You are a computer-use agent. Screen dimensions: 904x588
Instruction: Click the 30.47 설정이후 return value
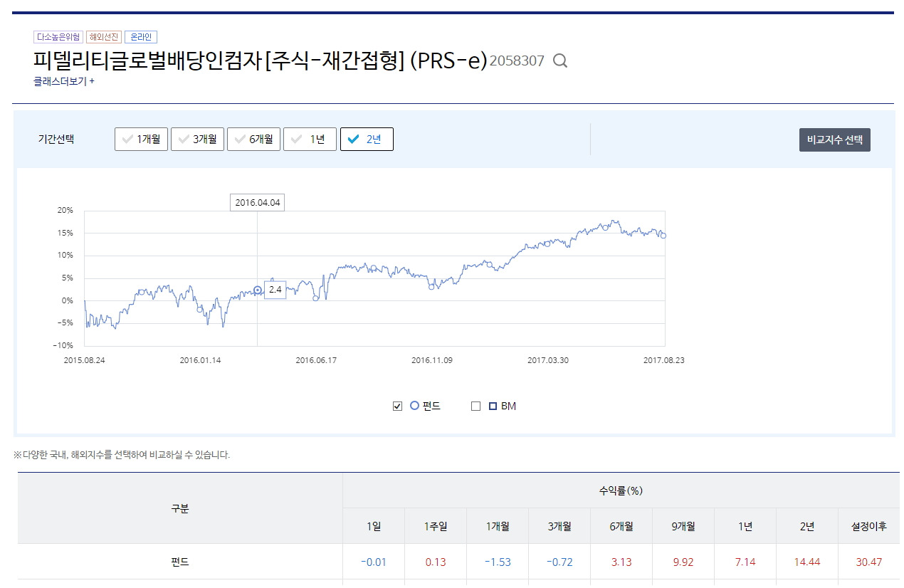click(868, 562)
